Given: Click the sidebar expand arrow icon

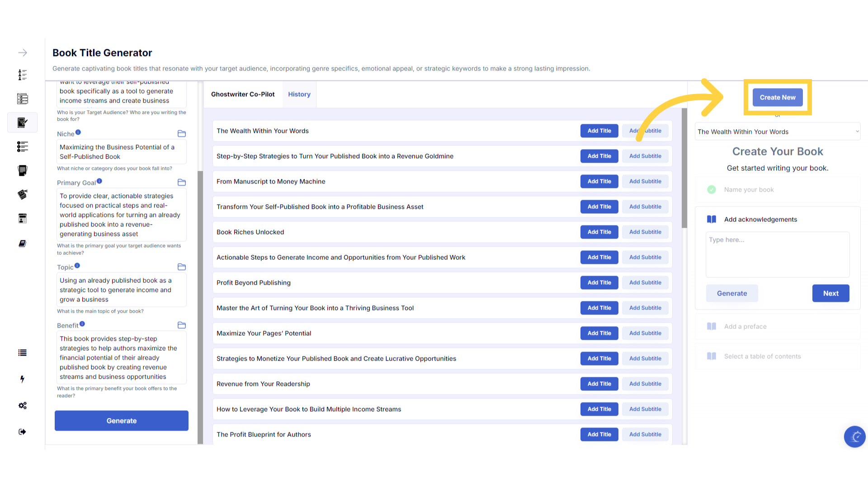Looking at the screenshot, I should click(23, 53).
